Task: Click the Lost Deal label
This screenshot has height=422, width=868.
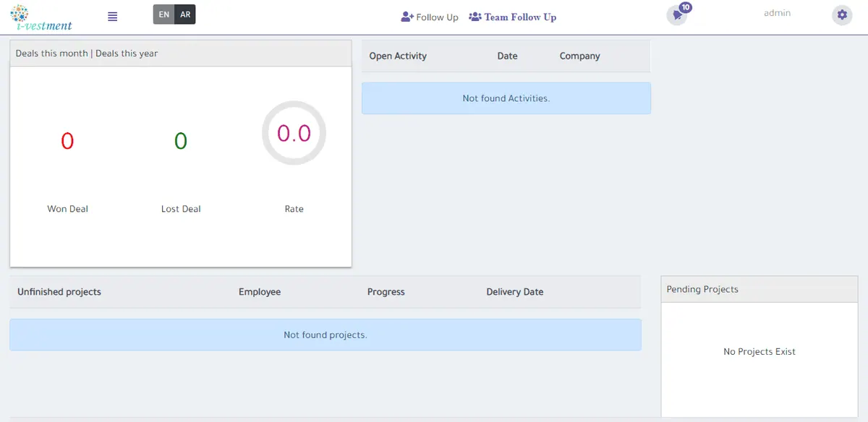Action: pos(181,209)
